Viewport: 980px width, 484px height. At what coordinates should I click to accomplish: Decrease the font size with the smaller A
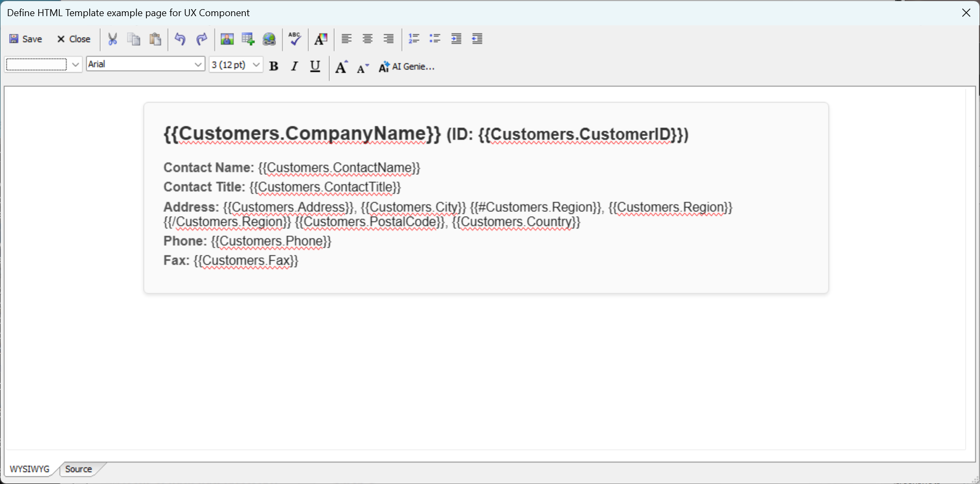pyautogui.click(x=363, y=68)
